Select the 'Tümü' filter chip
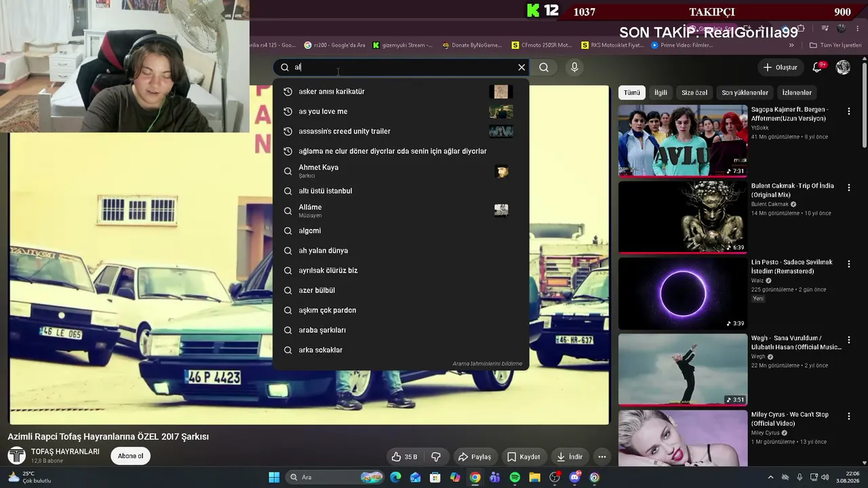 631,93
